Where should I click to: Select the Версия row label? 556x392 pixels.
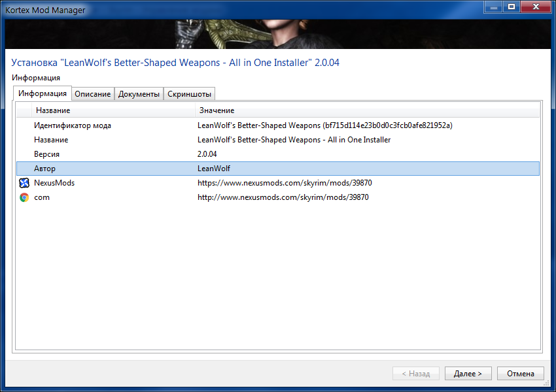pos(46,154)
